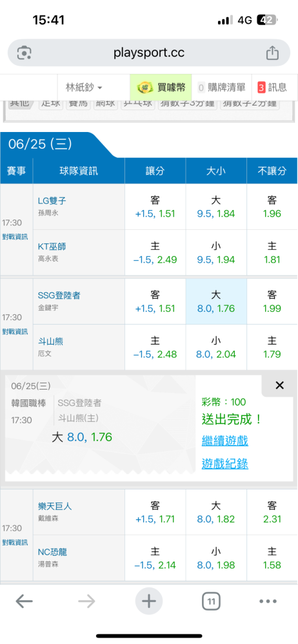This screenshot has width=298, height=644.
Task: Select the 猜數字2分鐘 tab
Action: pyautogui.click(x=250, y=104)
